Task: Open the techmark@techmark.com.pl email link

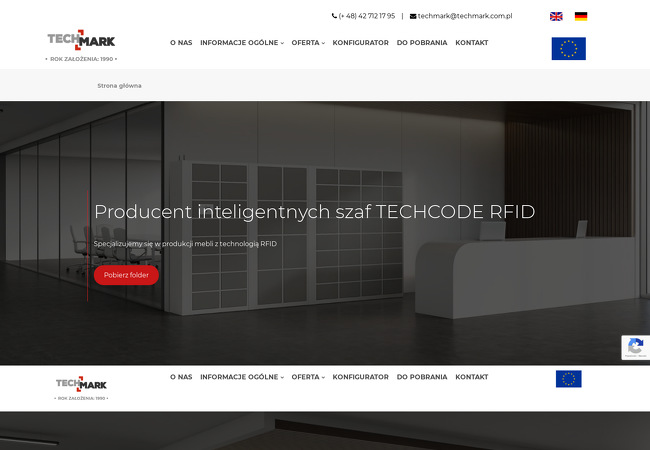Action: [465, 16]
